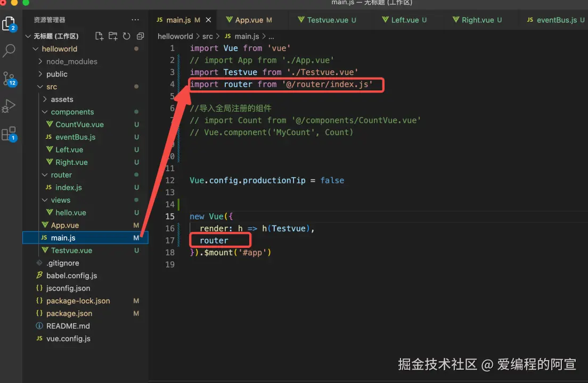Expand the assets folder
588x383 pixels.
pyautogui.click(x=45, y=99)
